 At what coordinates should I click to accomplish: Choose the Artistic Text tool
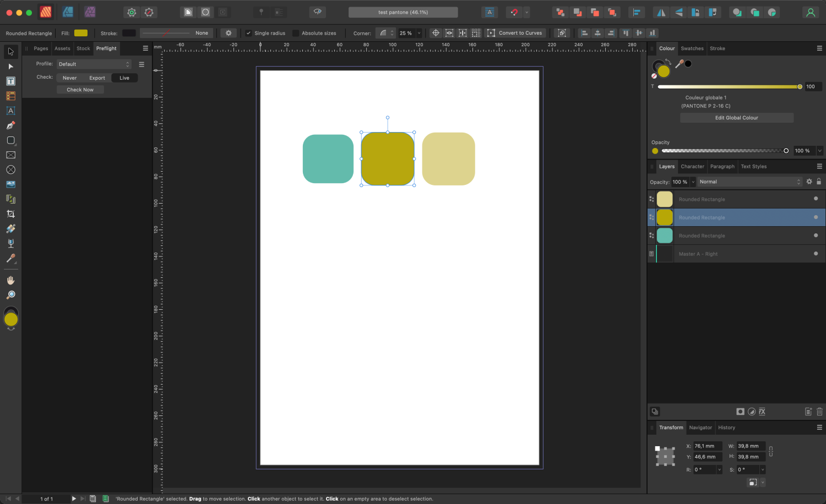[10, 111]
